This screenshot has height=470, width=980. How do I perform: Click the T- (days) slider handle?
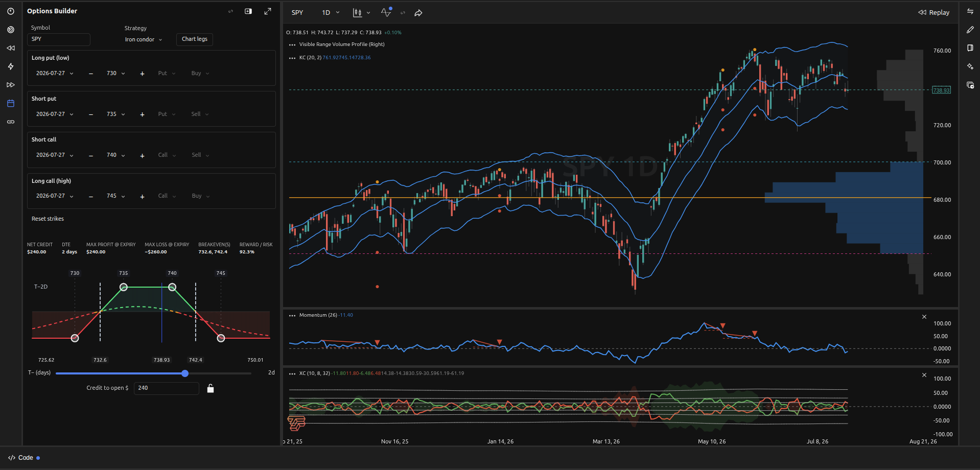185,373
